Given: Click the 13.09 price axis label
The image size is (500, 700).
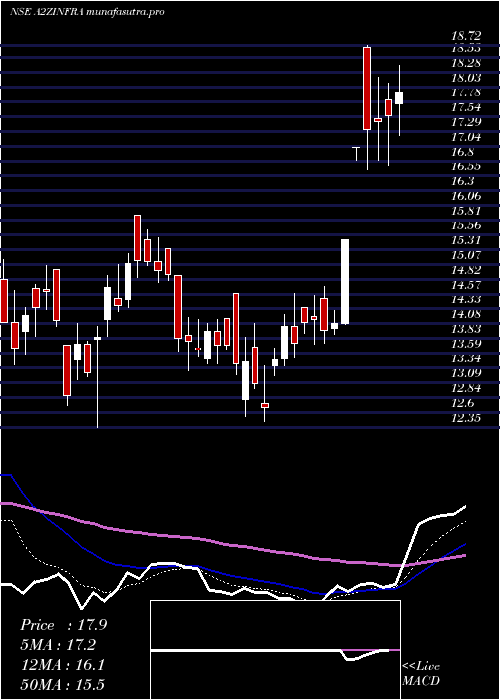Looking at the screenshot, I should pos(466,373).
